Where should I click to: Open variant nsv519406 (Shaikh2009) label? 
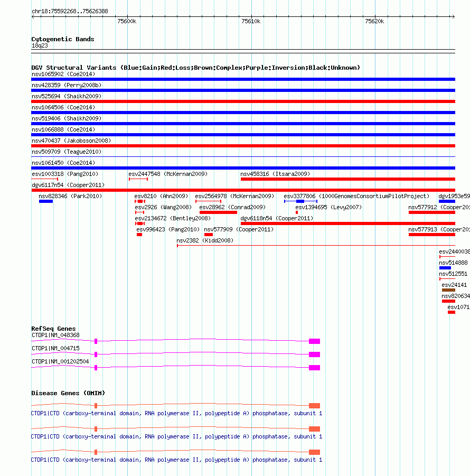coord(67,118)
